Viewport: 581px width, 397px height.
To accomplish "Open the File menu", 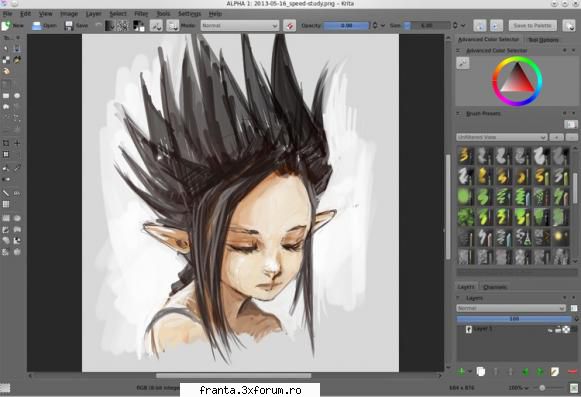I will (7, 14).
